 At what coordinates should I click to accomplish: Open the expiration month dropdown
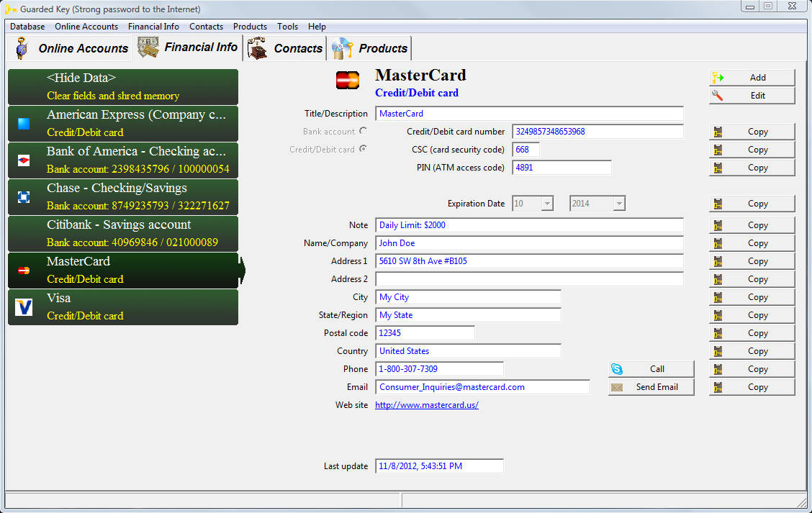click(547, 204)
